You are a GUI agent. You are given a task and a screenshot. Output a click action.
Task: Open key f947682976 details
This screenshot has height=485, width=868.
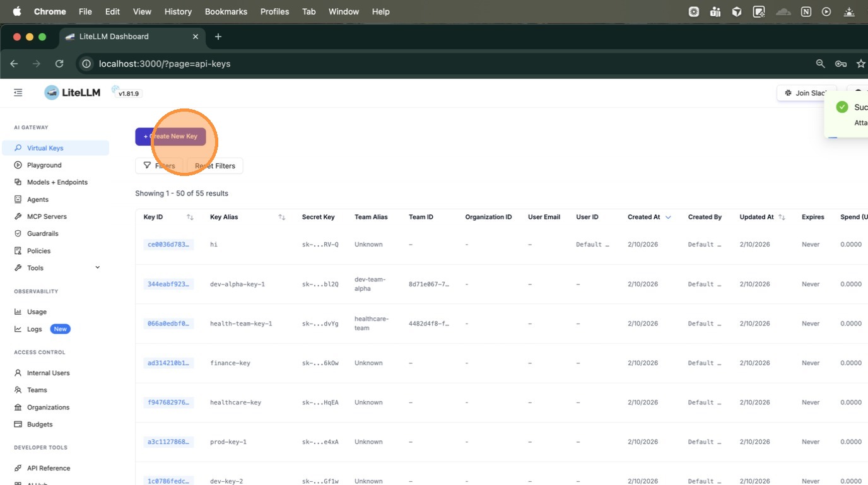click(x=168, y=402)
